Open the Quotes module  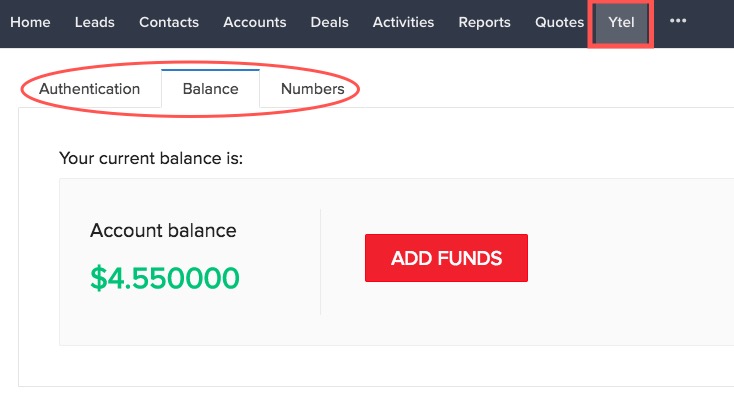pos(559,22)
